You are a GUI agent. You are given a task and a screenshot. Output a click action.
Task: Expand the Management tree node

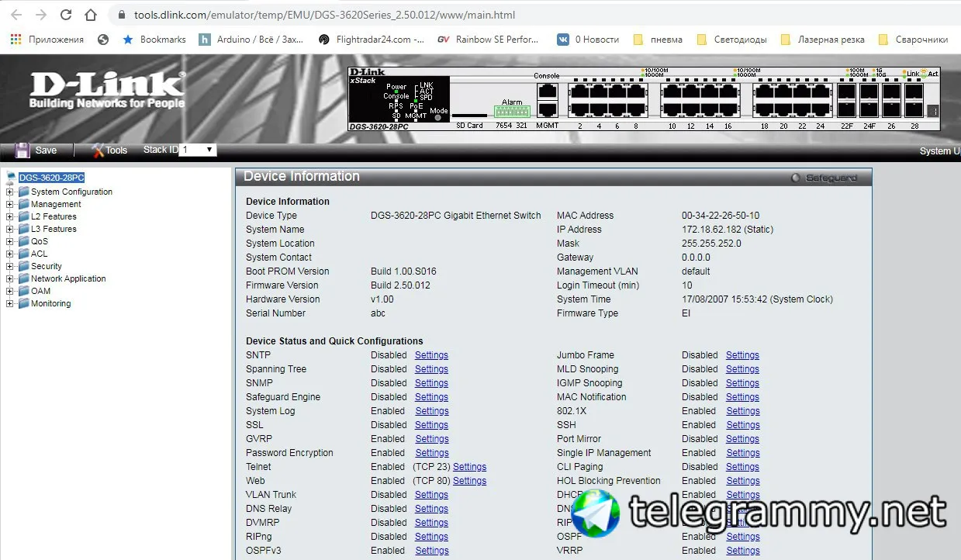(10, 204)
